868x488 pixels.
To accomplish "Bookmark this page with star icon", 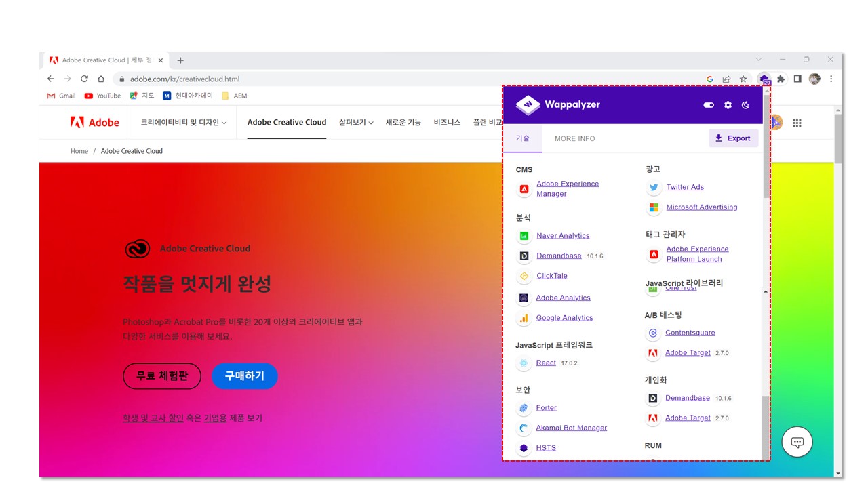I will pos(743,79).
